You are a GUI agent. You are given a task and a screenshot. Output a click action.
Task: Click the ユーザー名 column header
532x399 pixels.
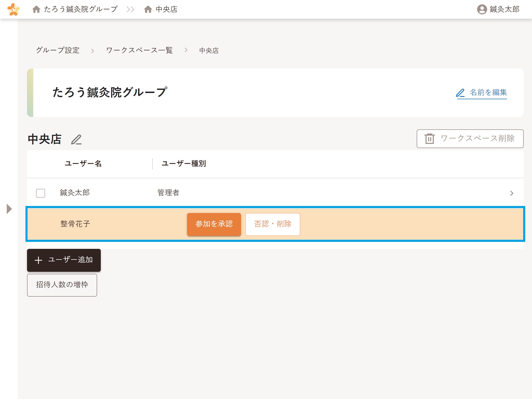coord(83,164)
